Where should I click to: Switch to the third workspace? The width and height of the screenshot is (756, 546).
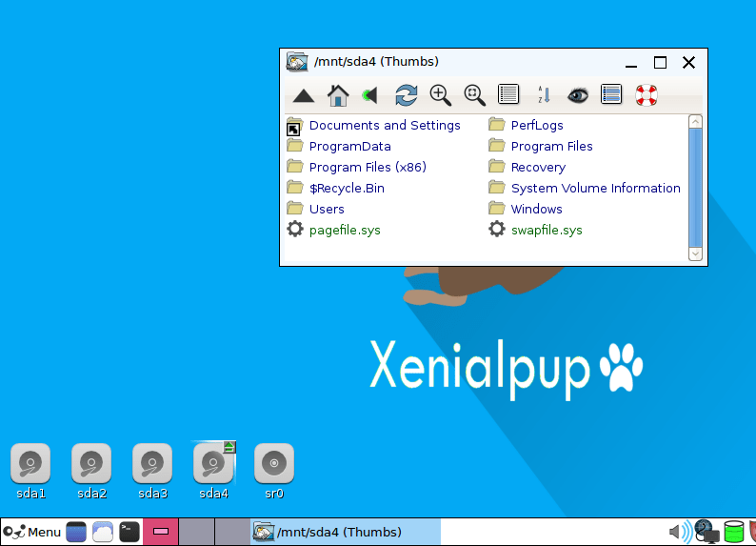click(232, 532)
